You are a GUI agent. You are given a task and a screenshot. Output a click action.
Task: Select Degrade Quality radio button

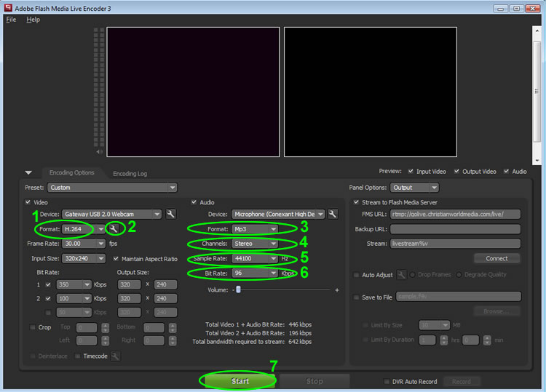tap(459, 275)
